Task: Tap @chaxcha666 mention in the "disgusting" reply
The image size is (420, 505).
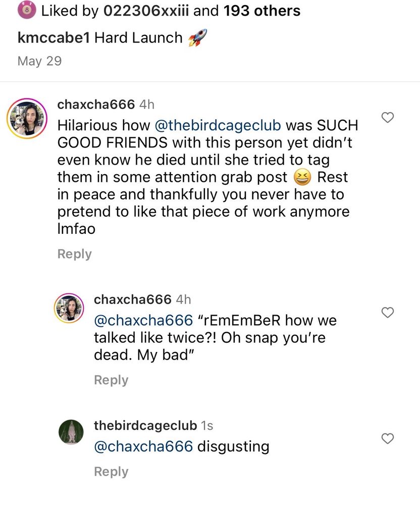Action: click(x=143, y=446)
